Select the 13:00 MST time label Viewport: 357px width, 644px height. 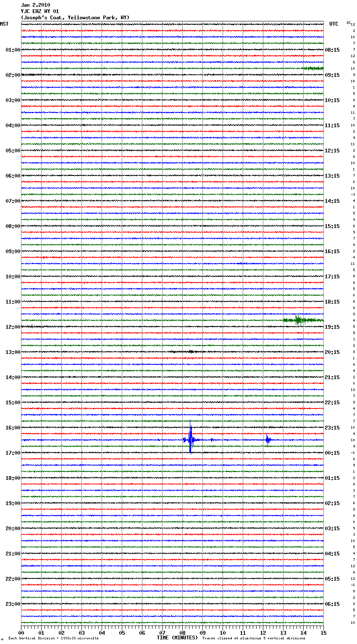(13, 352)
